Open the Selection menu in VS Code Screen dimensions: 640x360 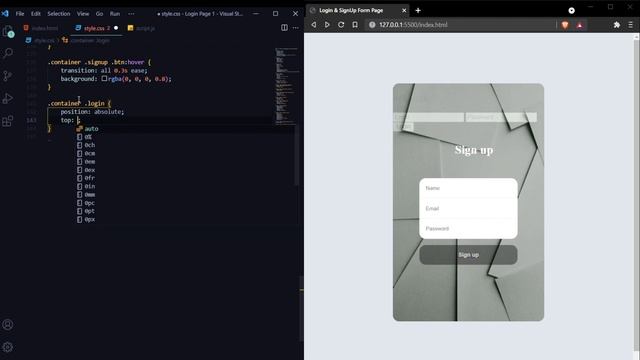58,13
